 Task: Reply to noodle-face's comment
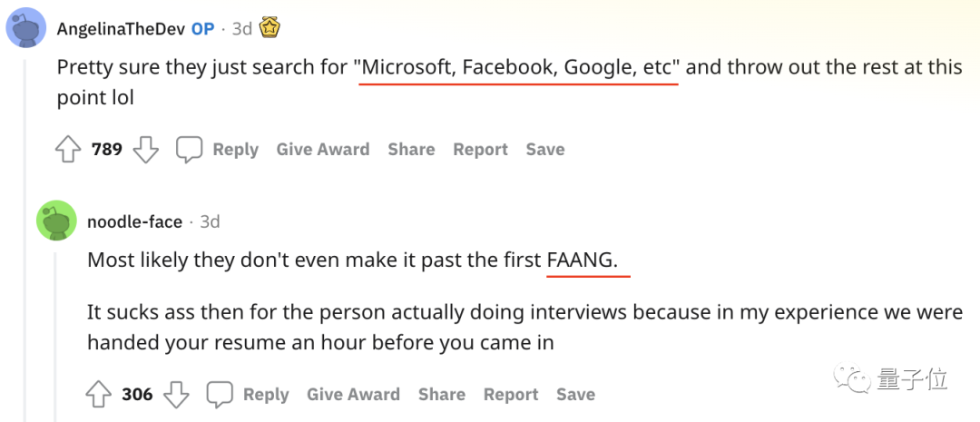266,394
